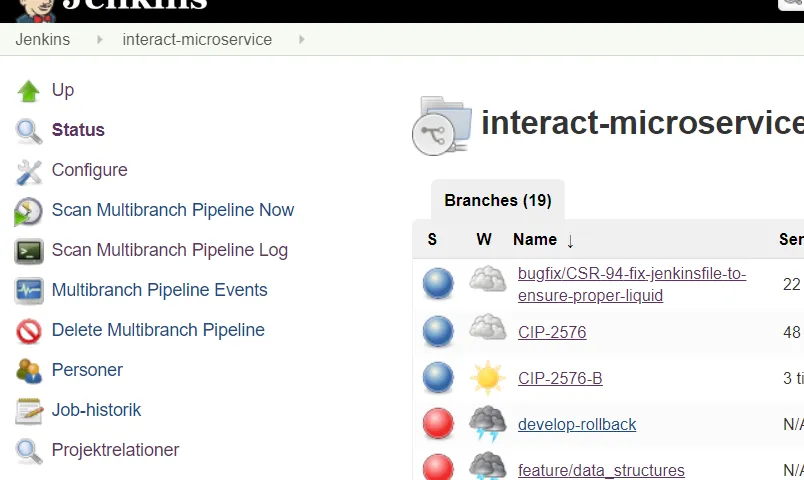Open branch CIP-2576
This screenshot has height=480, width=804.
point(552,332)
